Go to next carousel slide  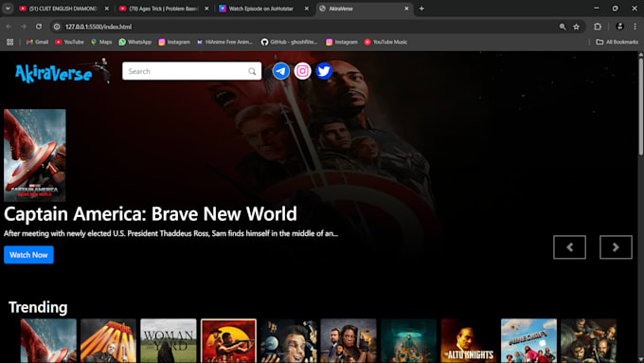click(x=616, y=247)
